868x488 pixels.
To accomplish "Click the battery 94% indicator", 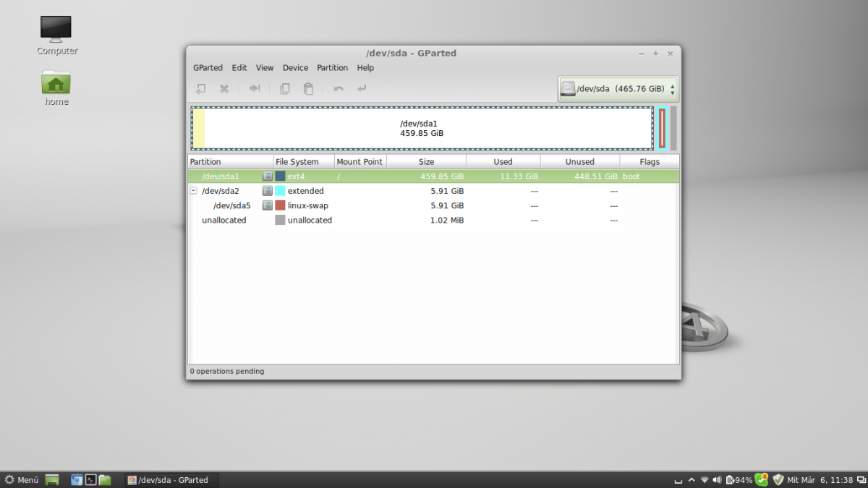I will tap(739, 479).
